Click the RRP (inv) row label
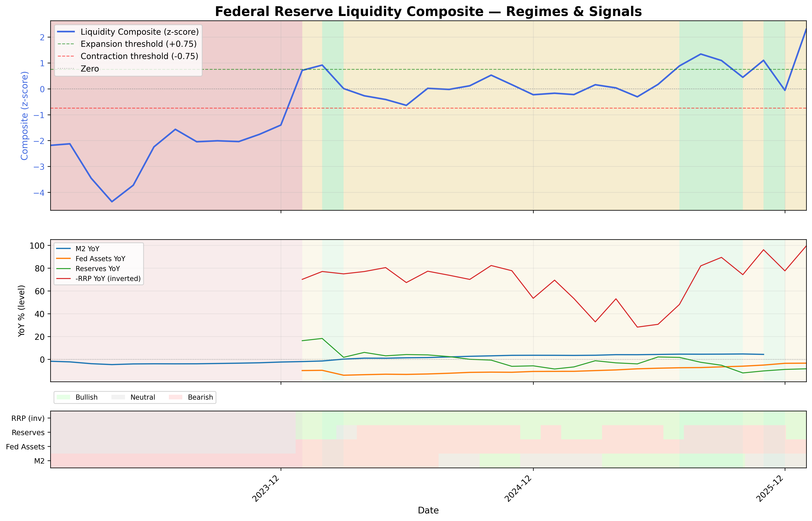Image resolution: width=812 pixels, height=521 pixels. coord(28,419)
